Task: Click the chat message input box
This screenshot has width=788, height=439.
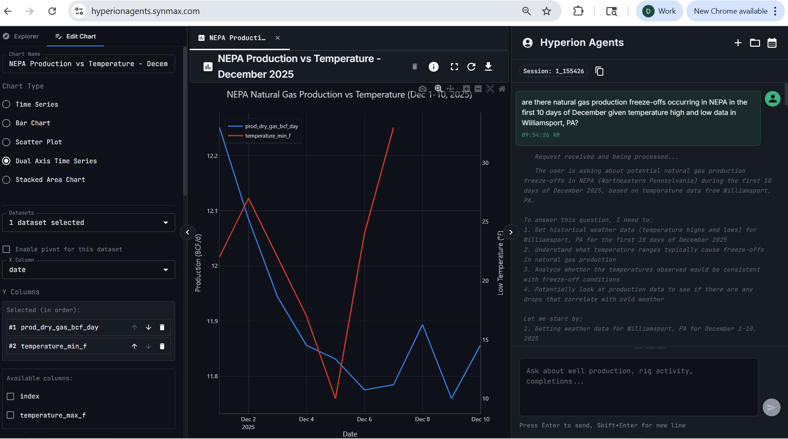Action: pyautogui.click(x=638, y=386)
